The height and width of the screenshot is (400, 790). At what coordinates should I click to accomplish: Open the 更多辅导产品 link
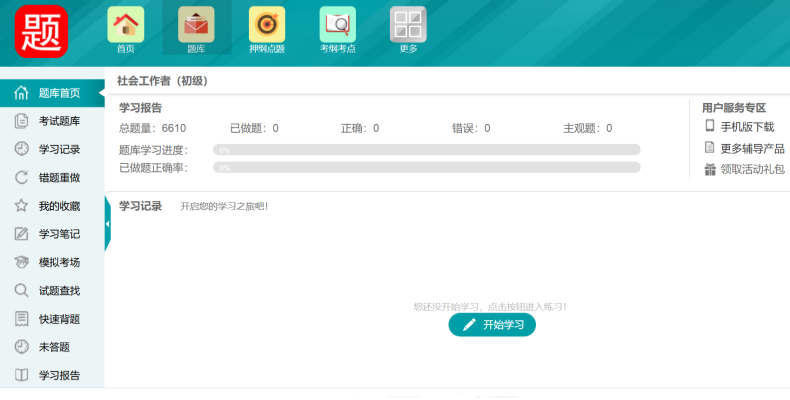point(752,148)
